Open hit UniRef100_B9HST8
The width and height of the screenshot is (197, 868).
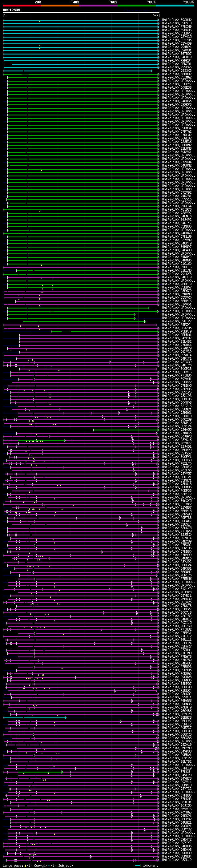pyautogui.click(x=177, y=23)
